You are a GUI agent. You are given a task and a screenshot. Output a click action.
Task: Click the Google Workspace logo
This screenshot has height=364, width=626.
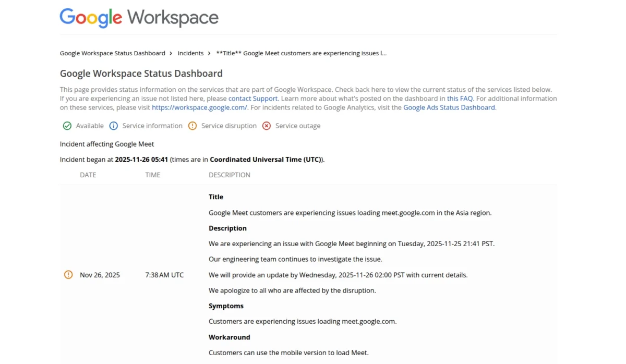(139, 18)
